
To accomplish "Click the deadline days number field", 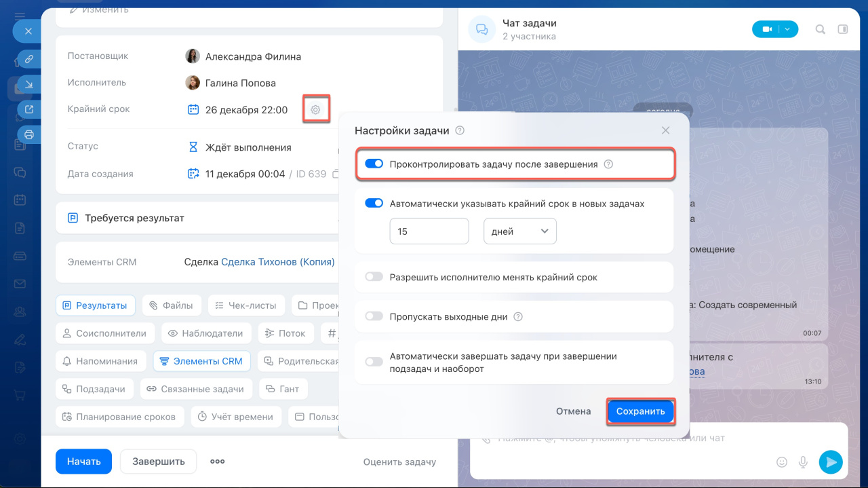I will (429, 231).
